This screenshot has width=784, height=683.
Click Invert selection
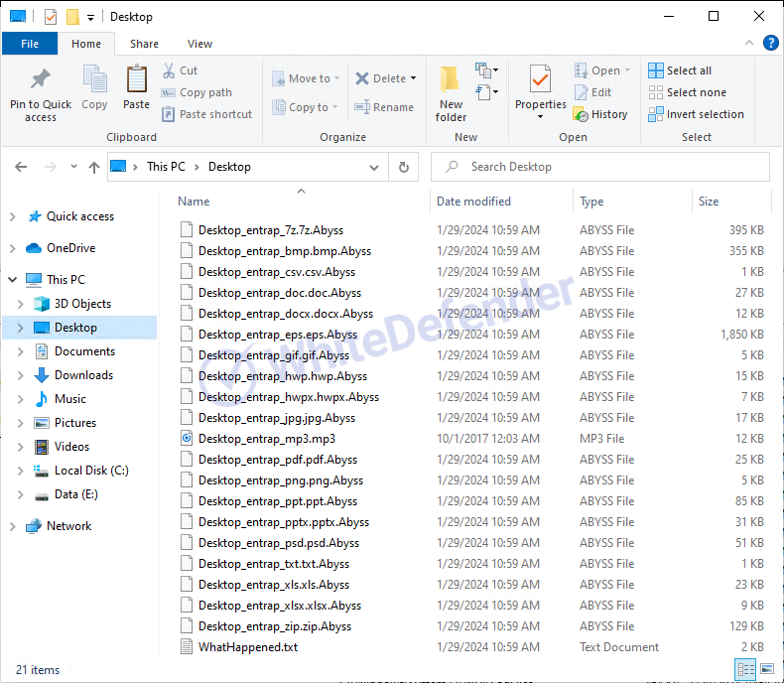pyautogui.click(x=696, y=114)
